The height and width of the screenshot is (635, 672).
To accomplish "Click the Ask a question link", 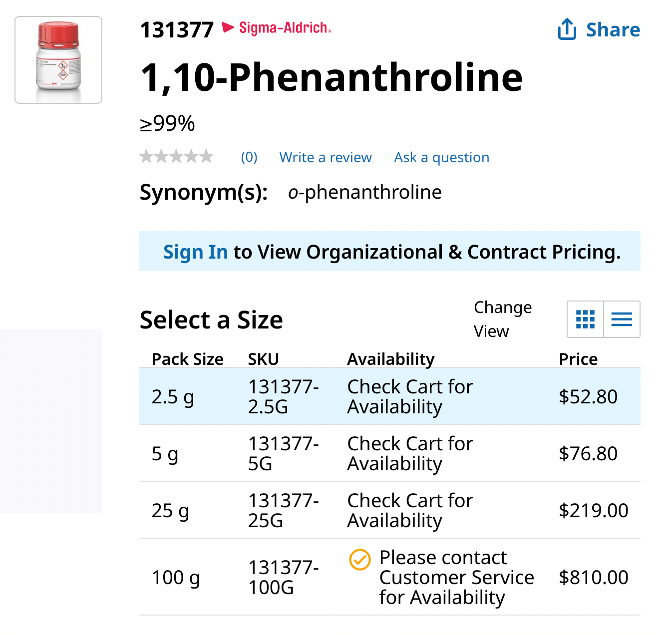I will click(x=441, y=158).
